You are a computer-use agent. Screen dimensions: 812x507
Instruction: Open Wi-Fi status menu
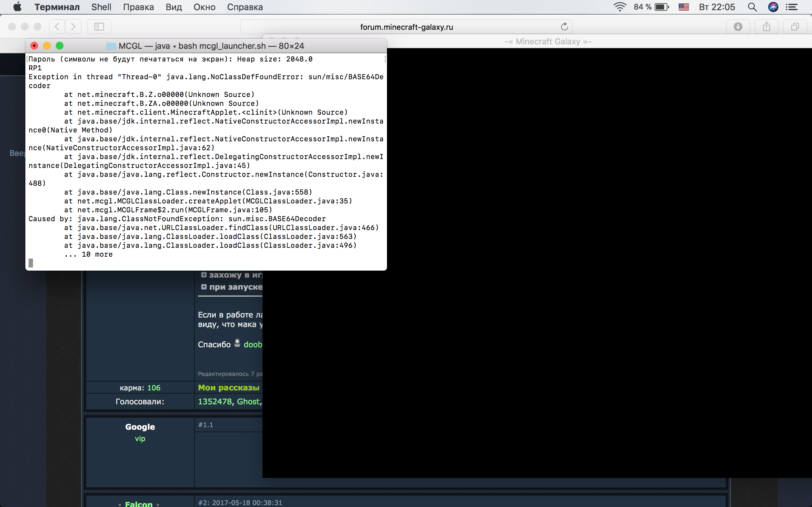pos(619,7)
